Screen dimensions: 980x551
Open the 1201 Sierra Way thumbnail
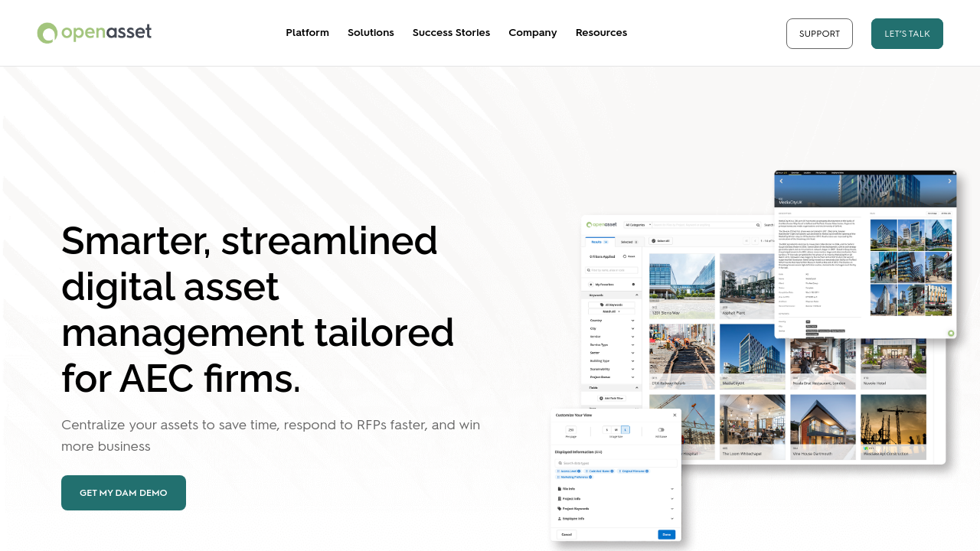tap(682, 286)
